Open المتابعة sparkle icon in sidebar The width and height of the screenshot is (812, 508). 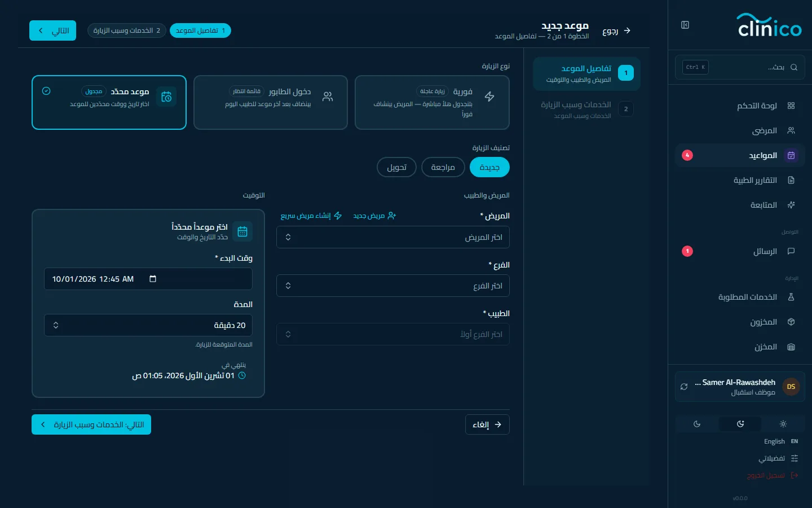click(x=791, y=205)
